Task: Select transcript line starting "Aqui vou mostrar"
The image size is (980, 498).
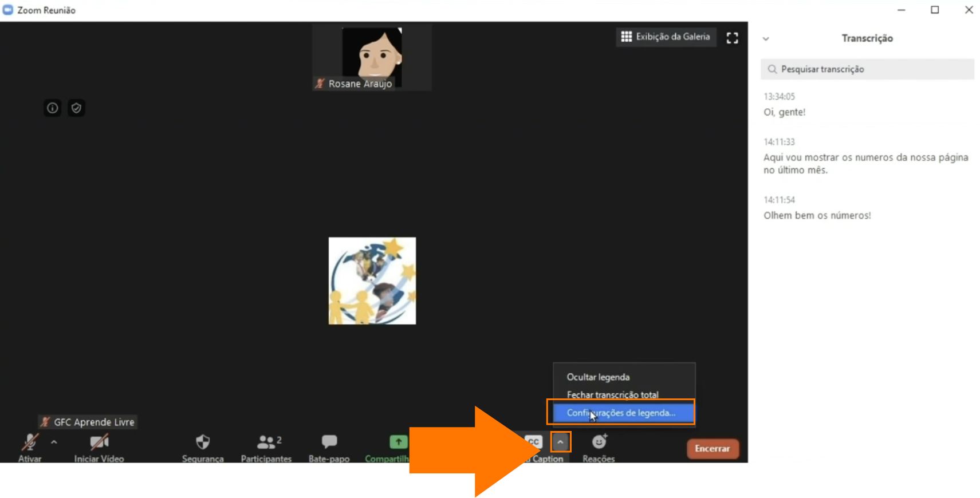Action: point(865,164)
